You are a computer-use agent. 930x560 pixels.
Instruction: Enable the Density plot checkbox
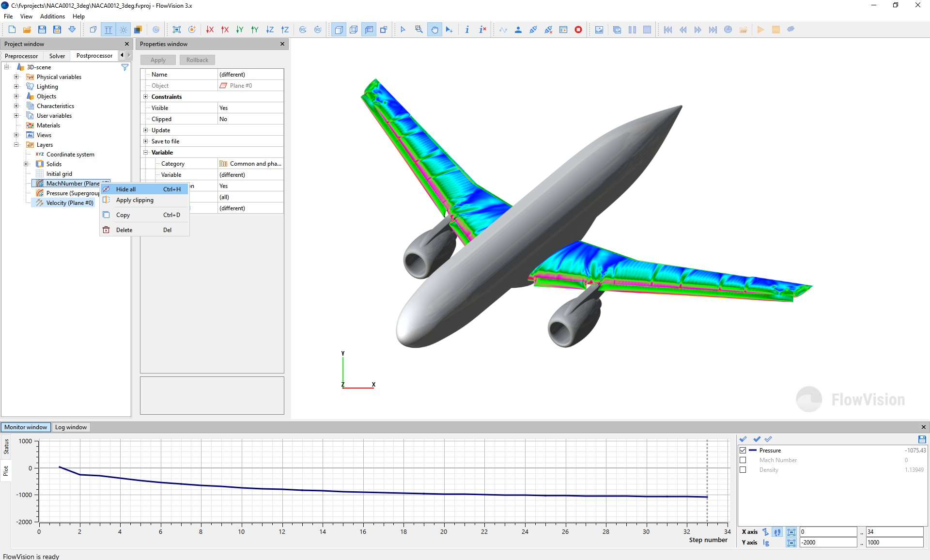pyautogui.click(x=743, y=470)
